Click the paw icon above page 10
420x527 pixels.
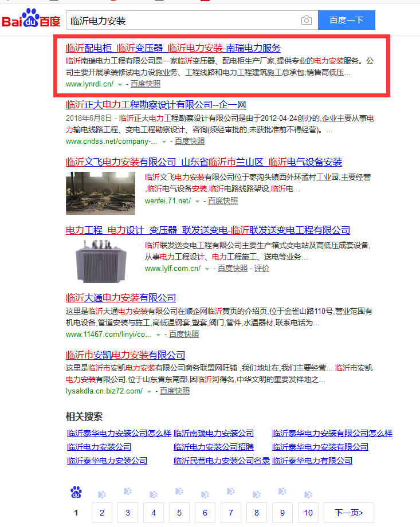[308, 494]
